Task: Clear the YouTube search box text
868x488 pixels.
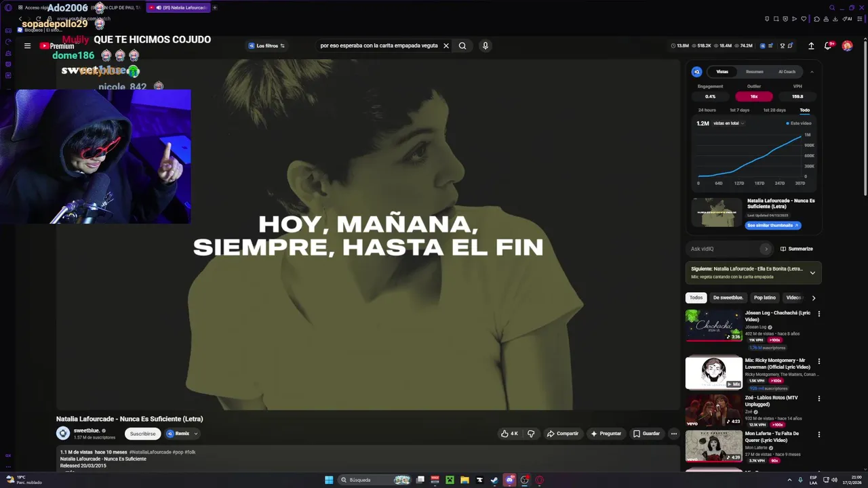Action: pos(446,46)
